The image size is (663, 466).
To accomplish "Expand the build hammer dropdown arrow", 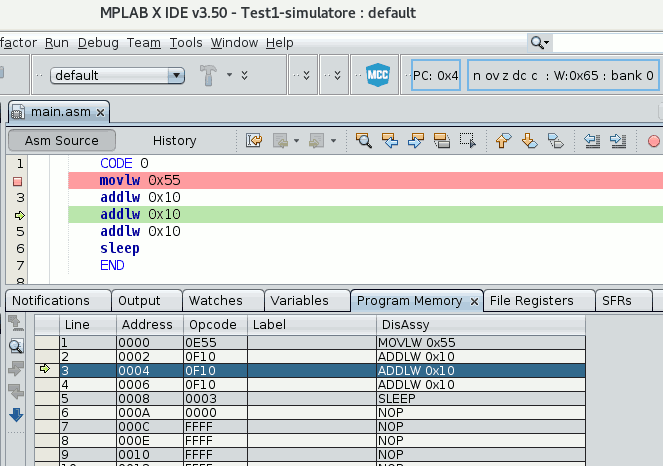I will tap(230, 75).
